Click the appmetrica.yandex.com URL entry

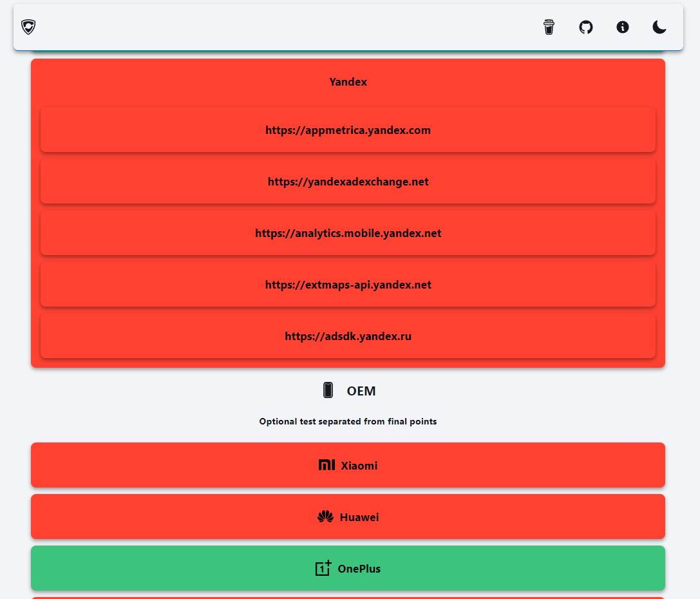coord(348,130)
